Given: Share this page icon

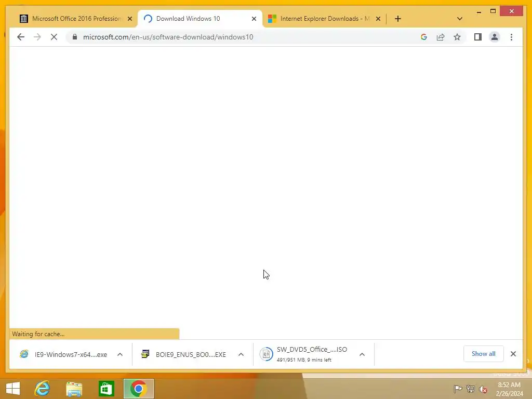Looking at the screenshot, I should (x=441, y=37).
